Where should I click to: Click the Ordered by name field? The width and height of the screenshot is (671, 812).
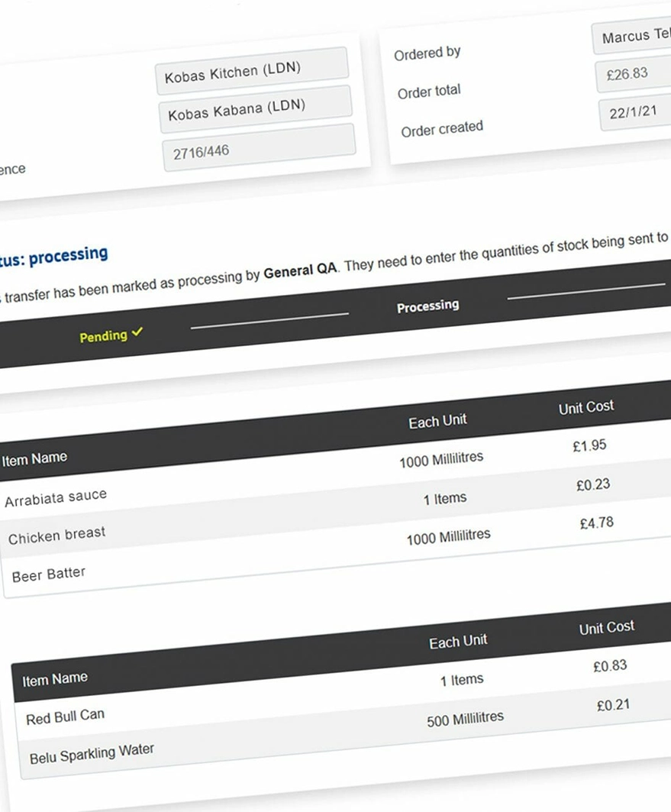pyautogui.click(x=631, y=37)
